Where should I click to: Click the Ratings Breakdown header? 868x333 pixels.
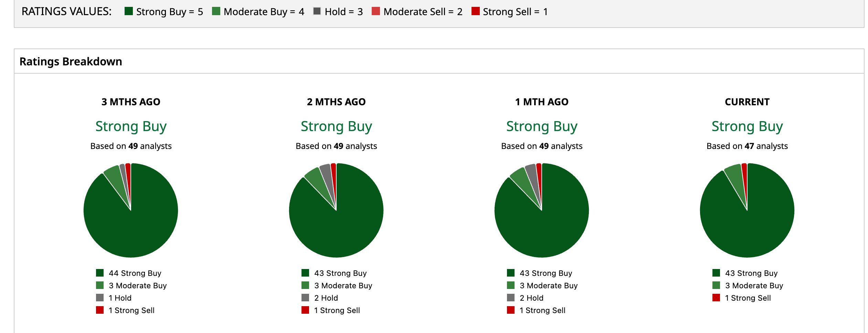click(71, 62)
